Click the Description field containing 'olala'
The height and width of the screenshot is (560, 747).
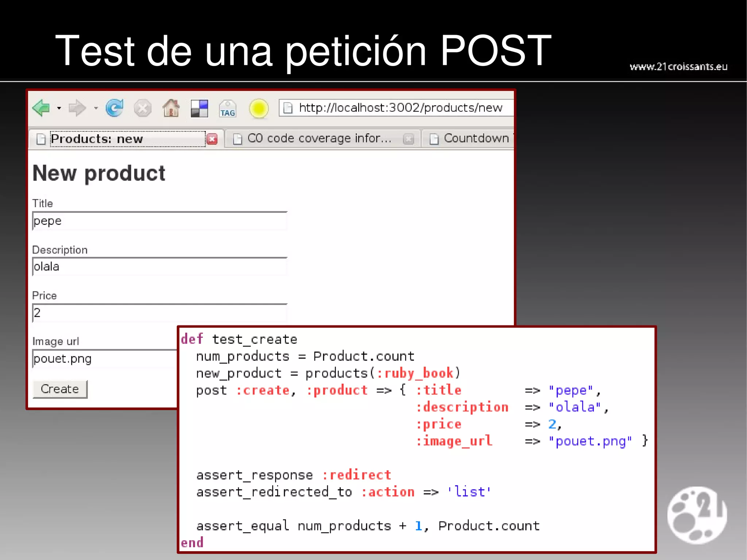tap(160, 267)
